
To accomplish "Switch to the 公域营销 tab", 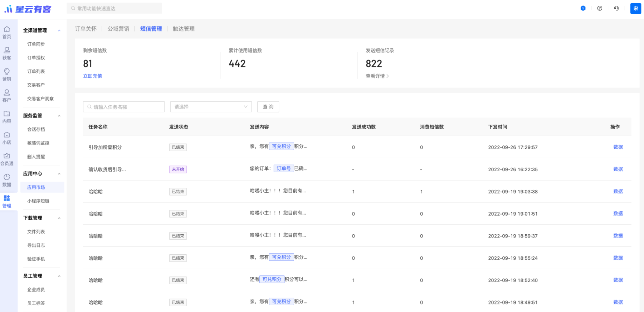I will [118, 29].
